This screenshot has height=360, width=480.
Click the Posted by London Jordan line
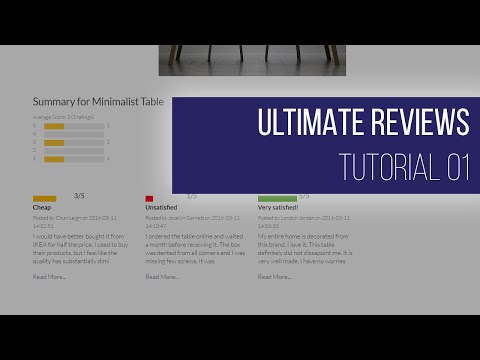(304, 222)
